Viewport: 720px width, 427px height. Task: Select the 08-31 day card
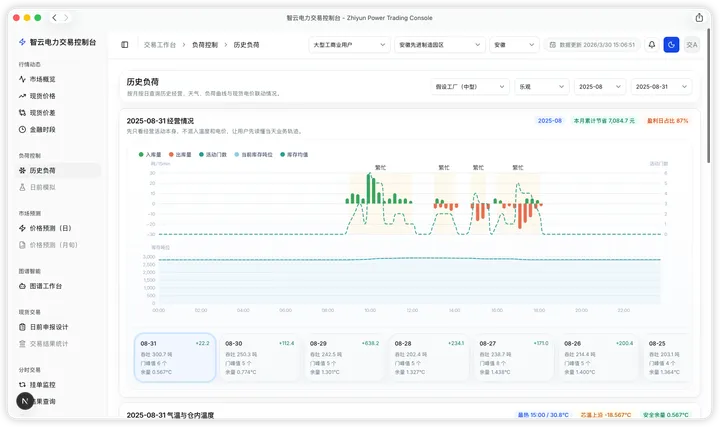[x=175, y=358]
